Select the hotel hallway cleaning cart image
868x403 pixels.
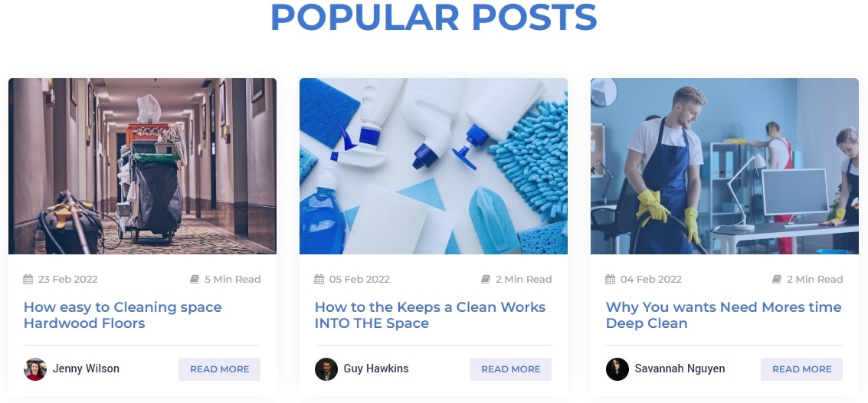click(x=142, y=166)
